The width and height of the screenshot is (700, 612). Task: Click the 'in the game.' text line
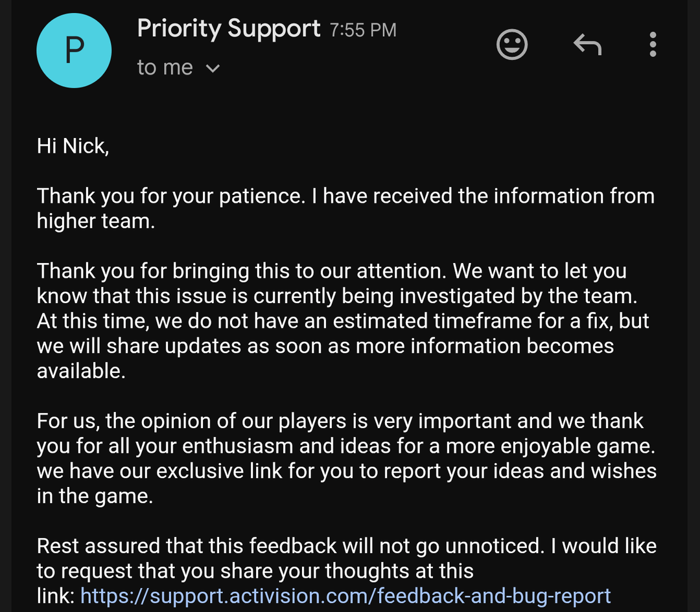click(x=95, y=495)
